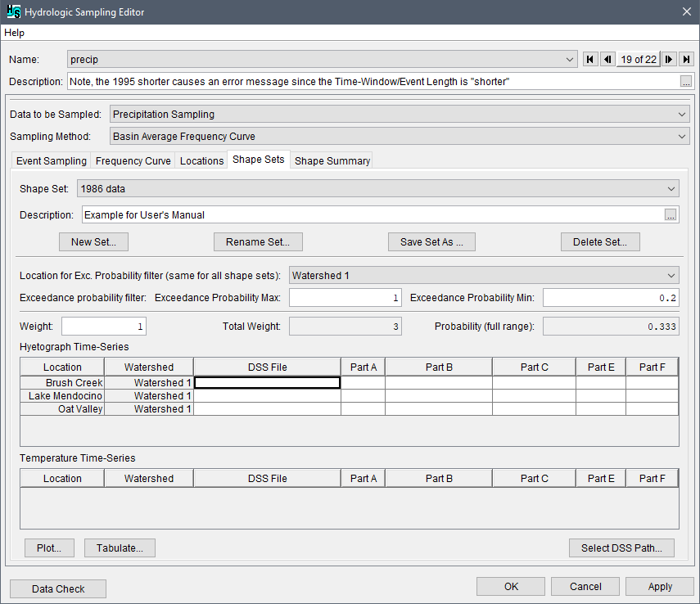
Task: Click the Total Weight field showing 3
Action: [345, 327]
